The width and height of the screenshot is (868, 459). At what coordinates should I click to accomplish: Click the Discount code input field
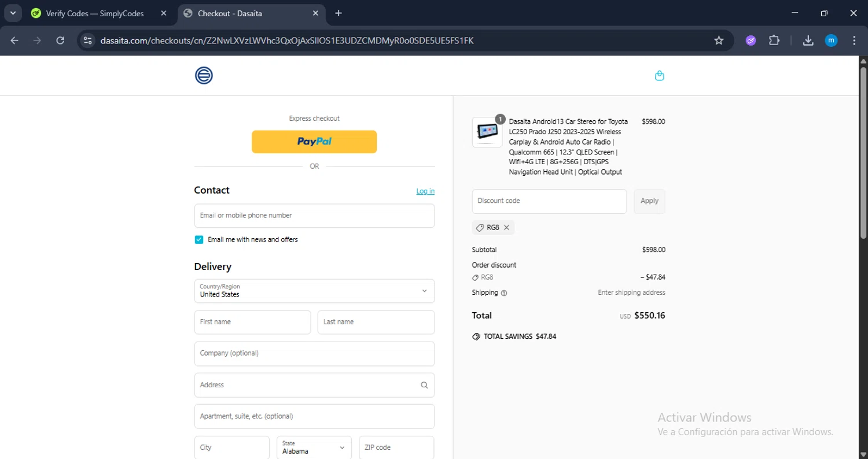coord(549,201)
